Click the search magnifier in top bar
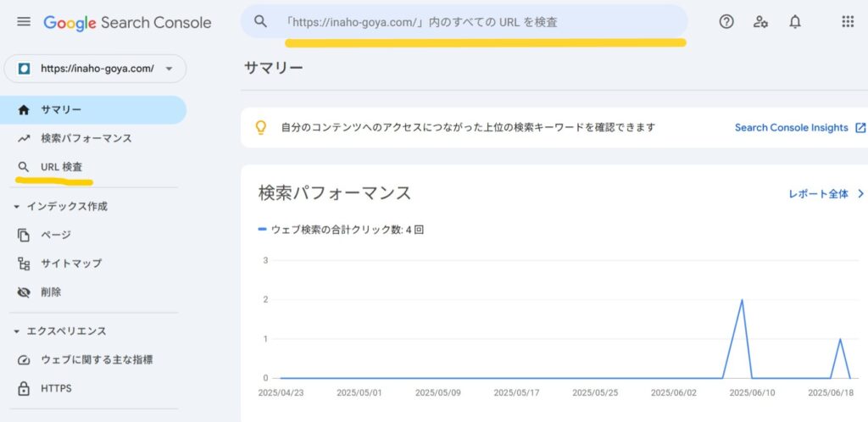Screen dimensions: 868x422 pos(260,21)
